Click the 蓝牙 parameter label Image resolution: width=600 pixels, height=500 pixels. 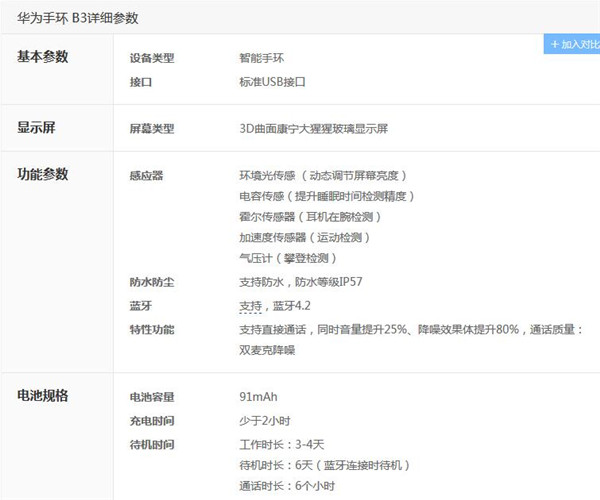click(x=141, y=306)
